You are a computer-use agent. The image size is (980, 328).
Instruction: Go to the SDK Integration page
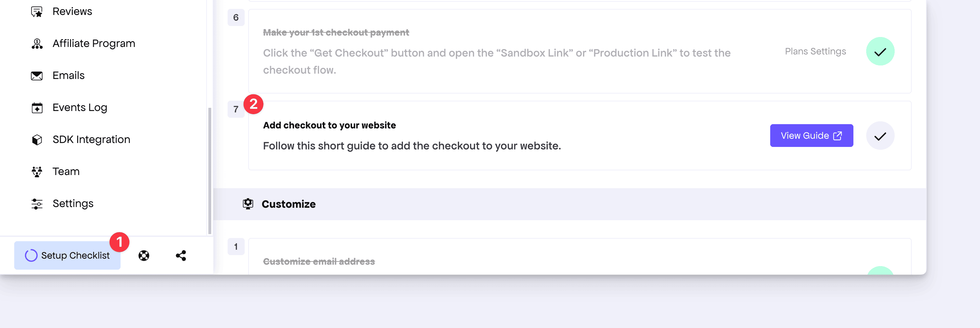click(91, 140)
